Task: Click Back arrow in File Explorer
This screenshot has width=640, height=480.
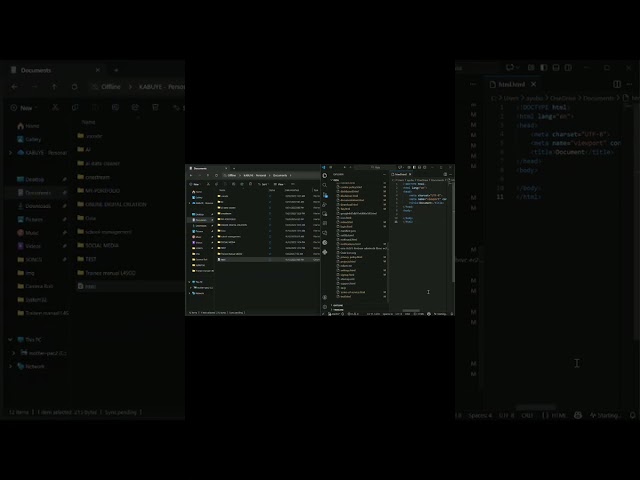Action: 191,175
